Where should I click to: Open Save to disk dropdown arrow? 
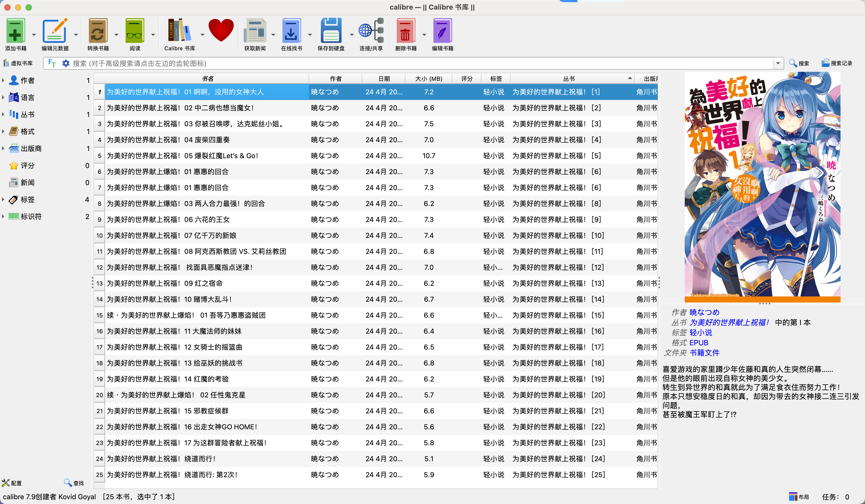tap(351, 35)
